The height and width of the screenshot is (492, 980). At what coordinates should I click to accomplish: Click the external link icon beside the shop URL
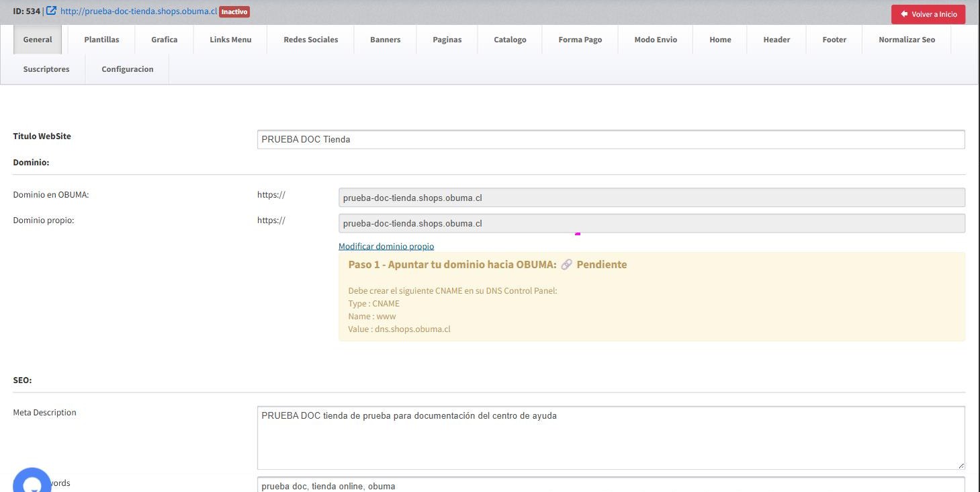51,11
